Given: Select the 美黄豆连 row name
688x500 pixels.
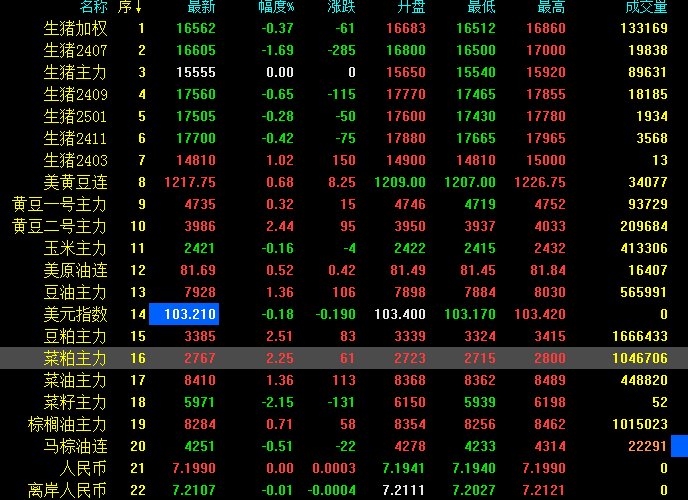Looking at the screenshot, I should pyautogui.click(x=75, y=182).
